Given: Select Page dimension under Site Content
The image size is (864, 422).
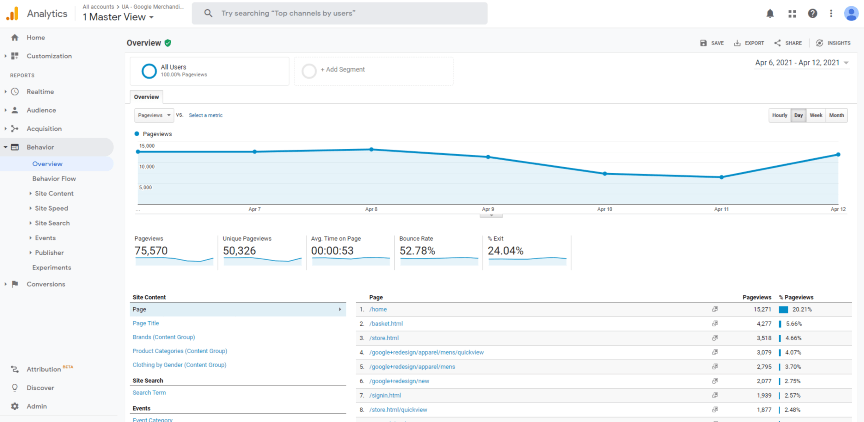Looking at the screenshot, I should 238,310.
